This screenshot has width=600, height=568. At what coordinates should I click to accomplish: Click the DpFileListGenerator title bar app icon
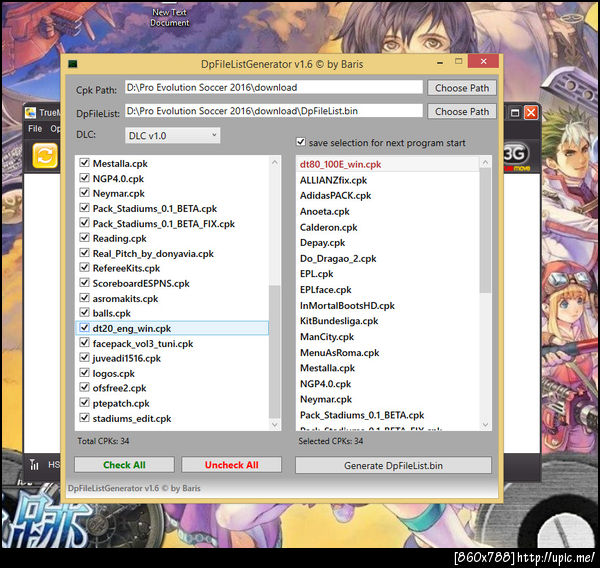coord(72,64)
